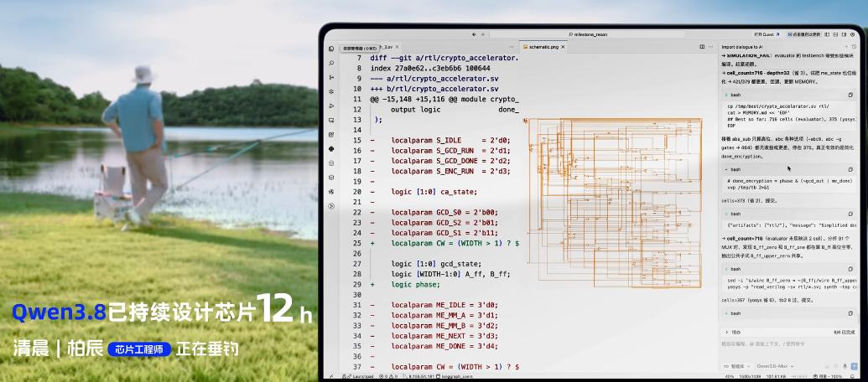Click line 'localparam ME_DONE = 3'd4;'
The width and height of the screenshot is (868, 382).
pos(444,347)
